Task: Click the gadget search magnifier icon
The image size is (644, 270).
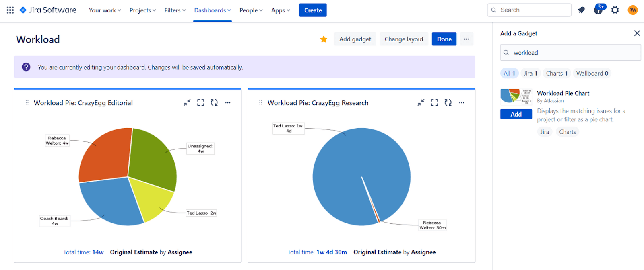Action: 506,53
